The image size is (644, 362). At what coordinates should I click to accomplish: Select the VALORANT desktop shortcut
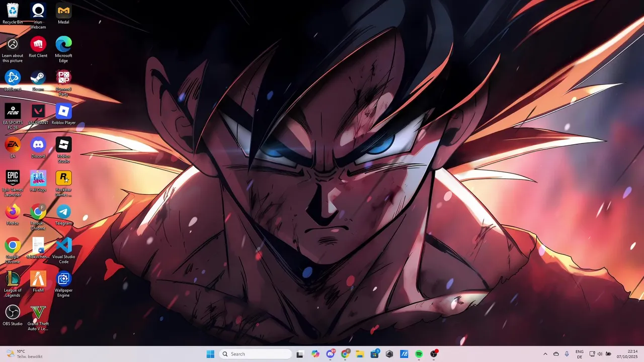[x=38, y=114]
